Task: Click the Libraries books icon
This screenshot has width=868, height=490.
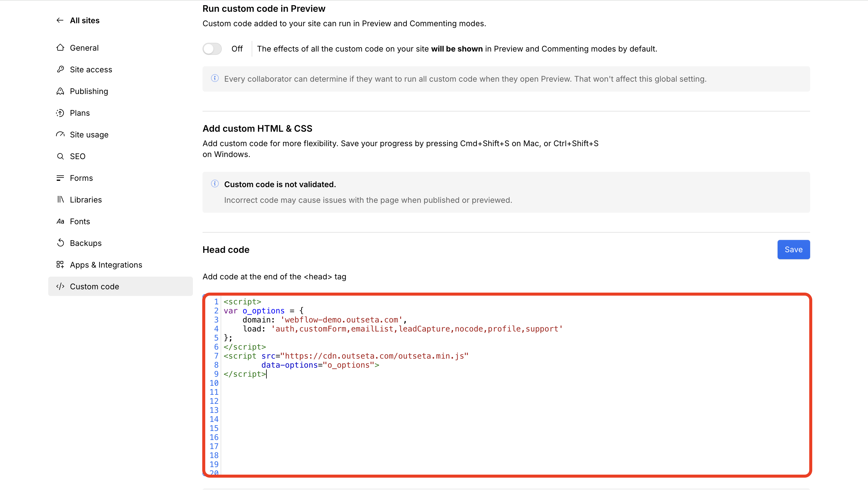Action: [60, 199]
